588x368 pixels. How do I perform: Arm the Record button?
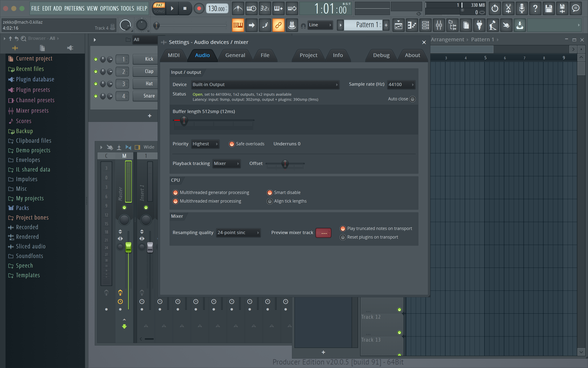pyautogui.click(x=199, y=9)
